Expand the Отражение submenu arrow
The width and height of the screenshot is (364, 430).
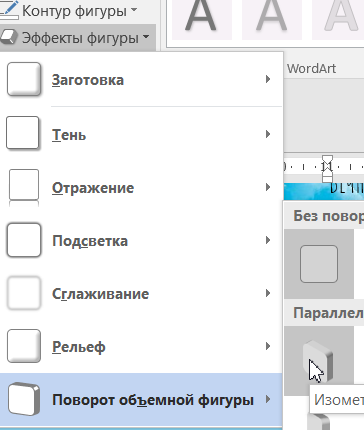[x=268, y=187]
